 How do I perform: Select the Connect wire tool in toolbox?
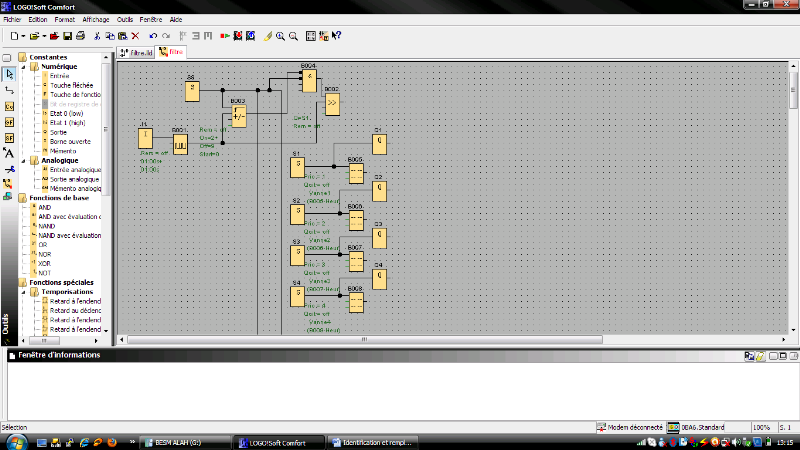(9, 89)
